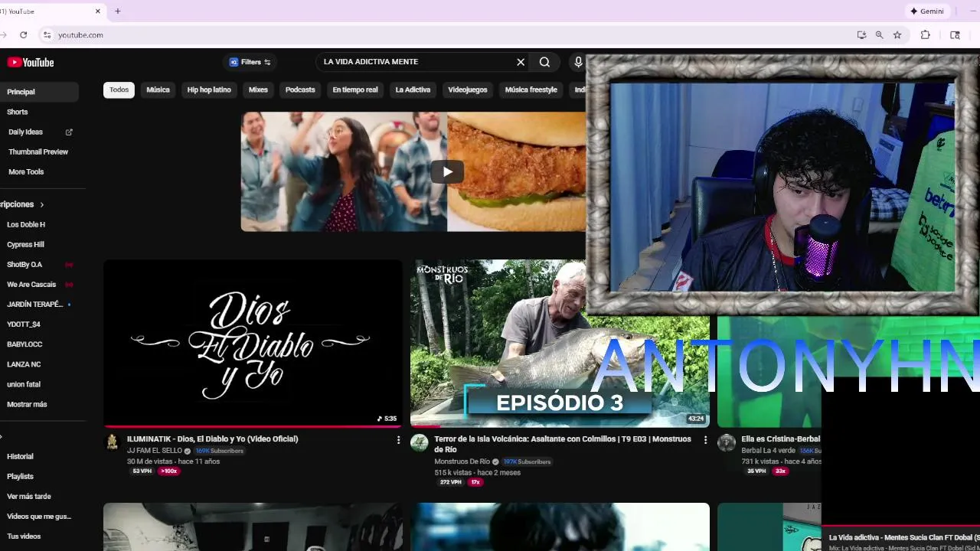Select the Videojuegos chip
This screenshot has width=980, height=551.
pyautogui.click(x=468, y=90)
